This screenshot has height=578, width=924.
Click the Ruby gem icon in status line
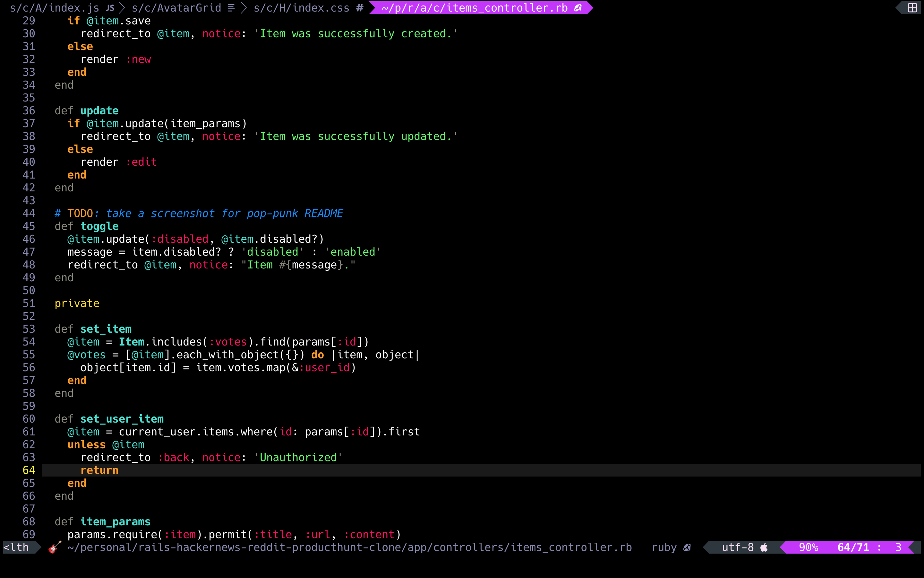(687, 547)
